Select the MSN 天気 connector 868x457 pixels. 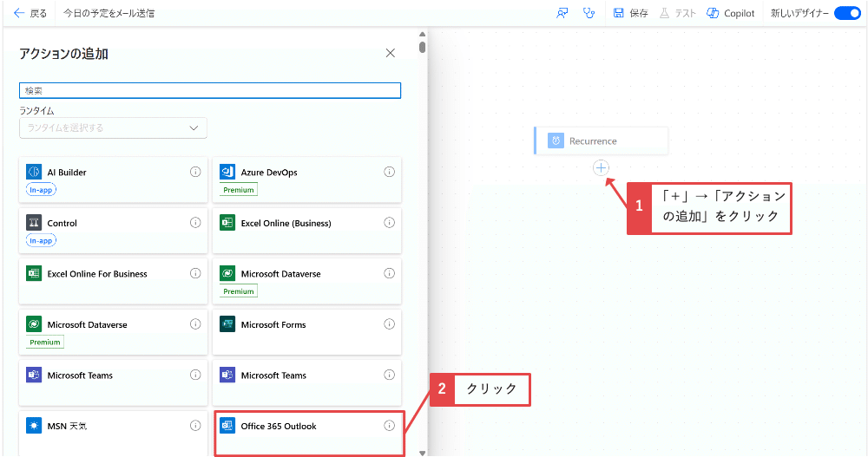pos(113,434)
